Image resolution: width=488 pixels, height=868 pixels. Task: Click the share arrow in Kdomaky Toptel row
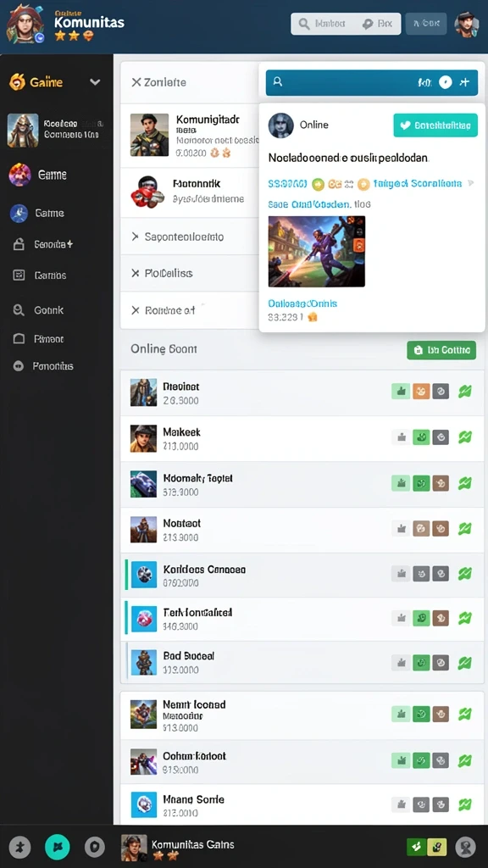pos(465,483)
